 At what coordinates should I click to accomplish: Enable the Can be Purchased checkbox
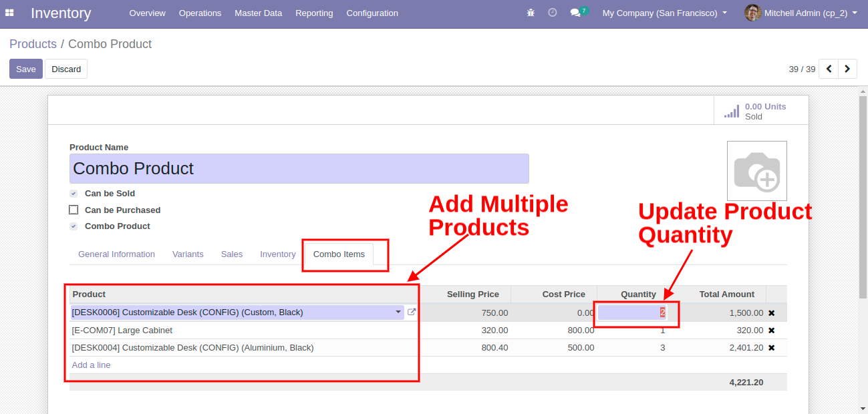pos(74,210)
